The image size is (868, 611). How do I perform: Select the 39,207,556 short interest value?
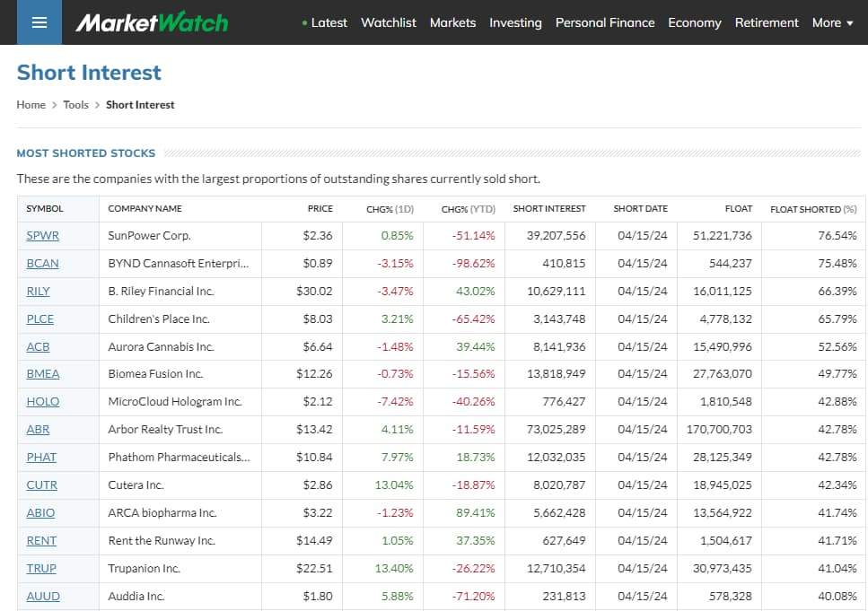point(556,235)
